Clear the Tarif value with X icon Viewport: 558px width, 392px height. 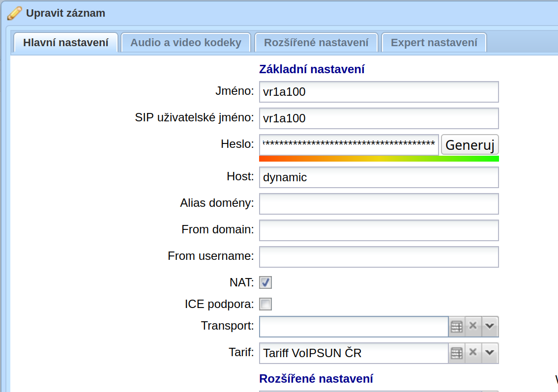(x=473, y=353)
